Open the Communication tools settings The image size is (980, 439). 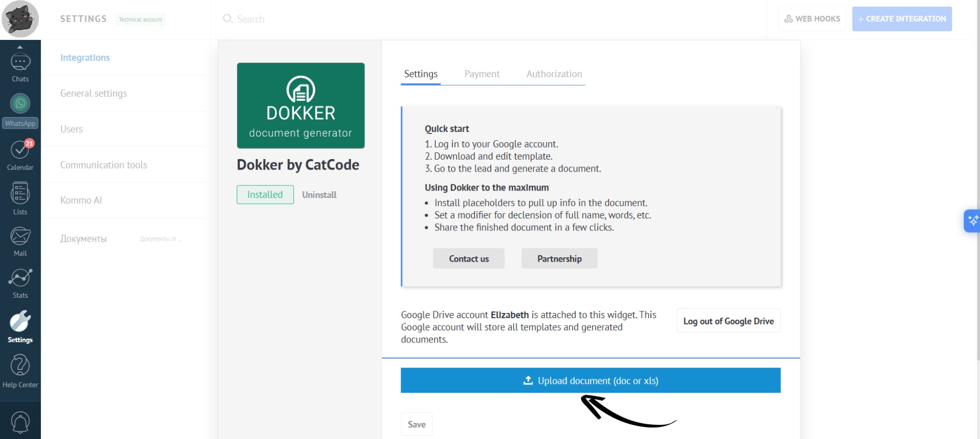click(103, 165)
